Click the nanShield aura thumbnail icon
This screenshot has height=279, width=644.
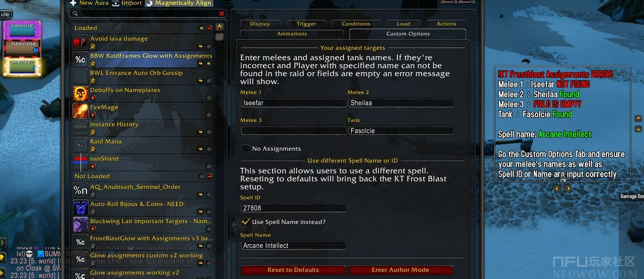81,162
